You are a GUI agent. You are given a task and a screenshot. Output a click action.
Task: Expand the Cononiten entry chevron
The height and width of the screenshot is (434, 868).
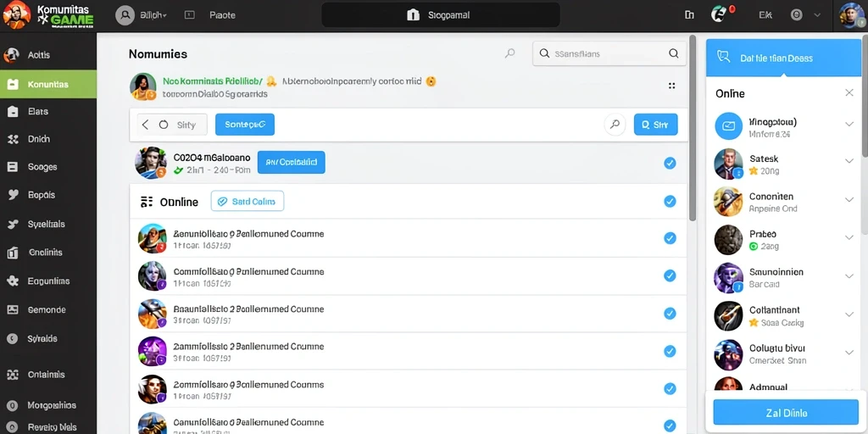click(849, 200)
